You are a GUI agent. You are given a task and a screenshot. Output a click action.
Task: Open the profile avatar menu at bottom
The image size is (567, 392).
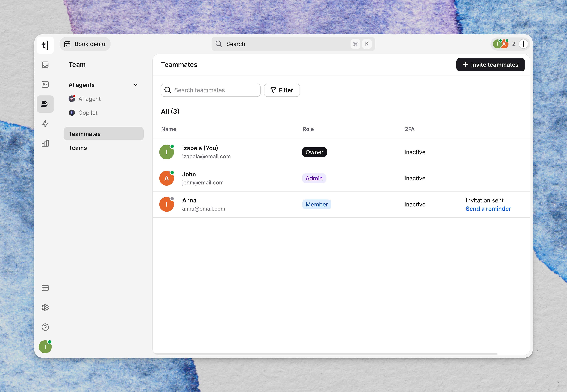[x=45, y=347]
